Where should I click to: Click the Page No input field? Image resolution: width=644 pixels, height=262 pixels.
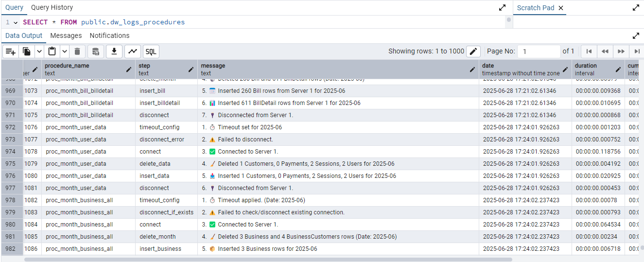coord(539,52)
